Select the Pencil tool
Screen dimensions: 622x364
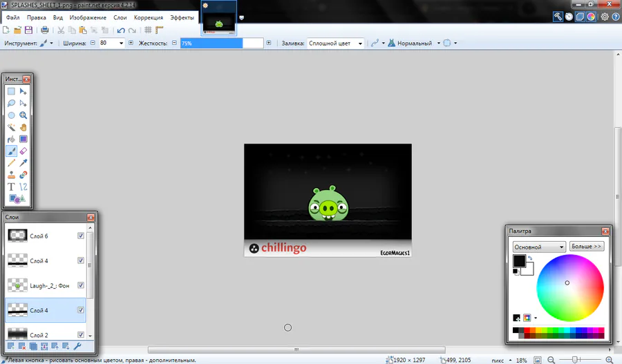click(x=11, y=162)
